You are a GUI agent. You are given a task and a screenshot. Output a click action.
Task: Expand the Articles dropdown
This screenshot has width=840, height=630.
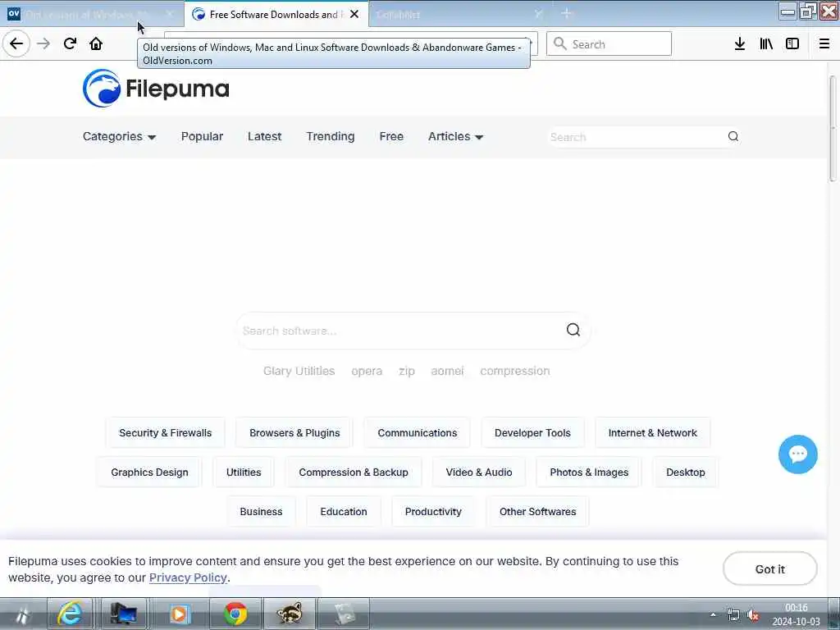[x=455, y=137]
